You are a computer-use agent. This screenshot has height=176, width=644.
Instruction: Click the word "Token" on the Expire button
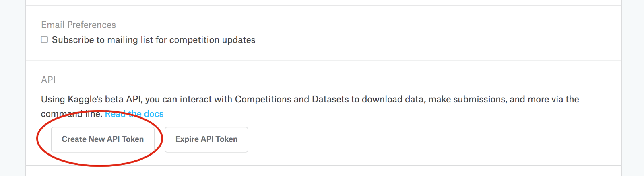click(227, 139)
